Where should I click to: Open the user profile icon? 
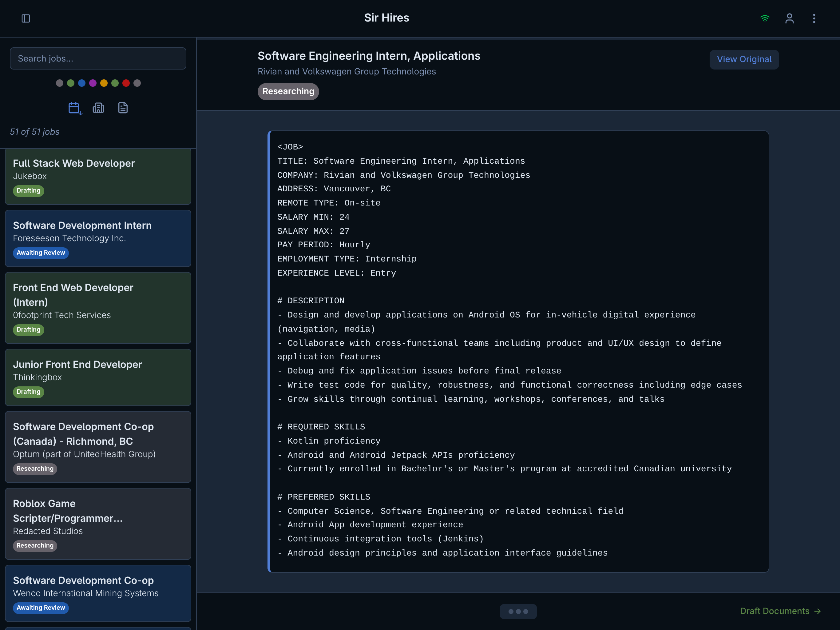pos(789,18)
